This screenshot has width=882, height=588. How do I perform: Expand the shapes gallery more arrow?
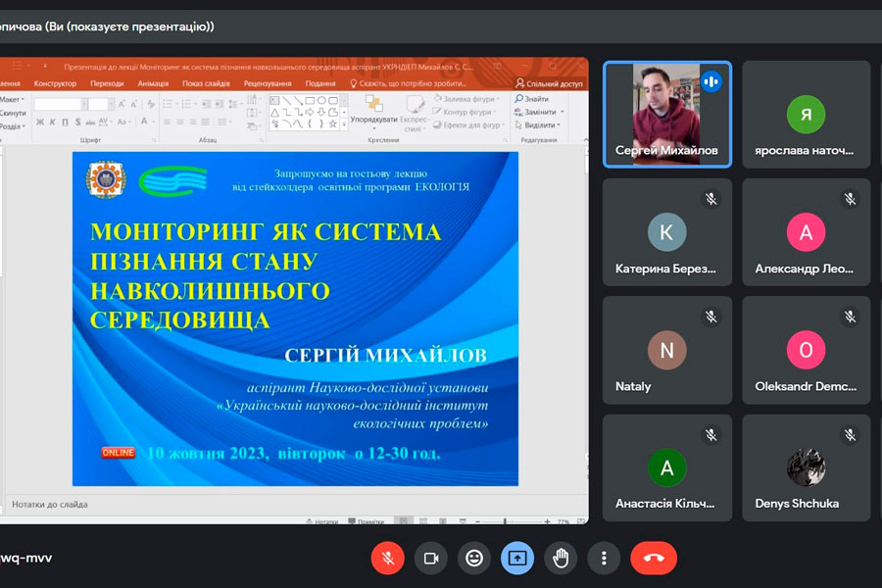(x=344, y=124)
